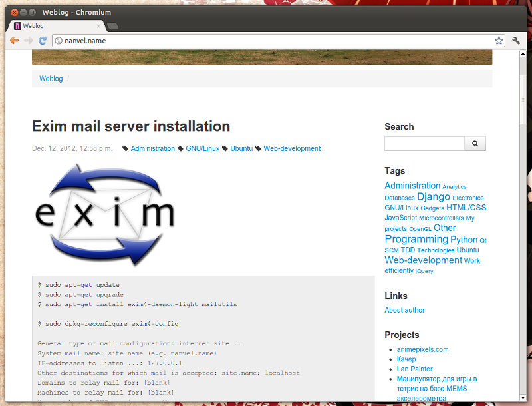Select Microcontrollers in the Tags cloud
Viewport: 532px width, 406px height.
(x=441, y=218)
